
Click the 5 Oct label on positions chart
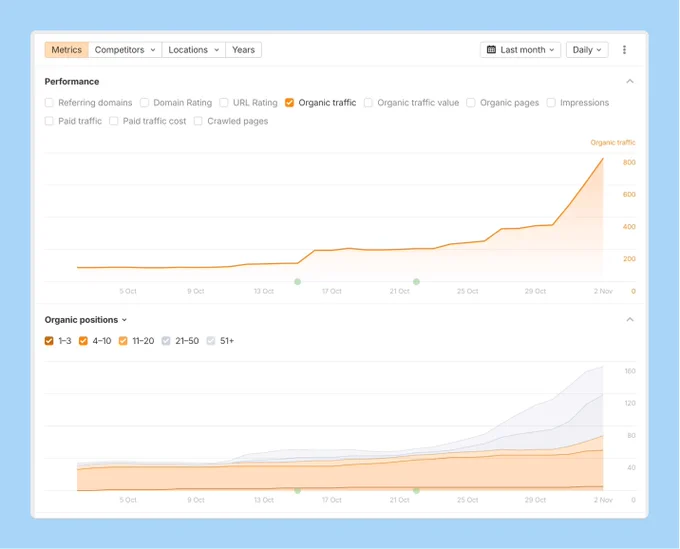(128, 500)
